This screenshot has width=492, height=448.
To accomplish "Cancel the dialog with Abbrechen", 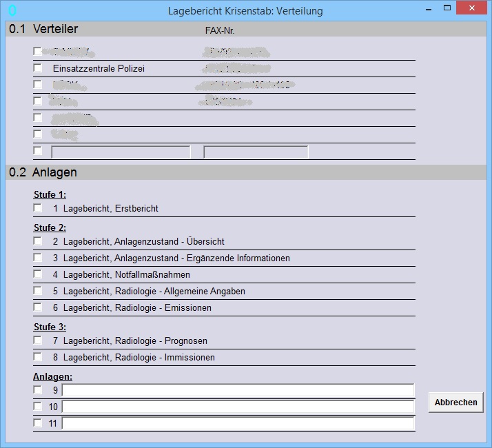I will click(x=456, y=402).
